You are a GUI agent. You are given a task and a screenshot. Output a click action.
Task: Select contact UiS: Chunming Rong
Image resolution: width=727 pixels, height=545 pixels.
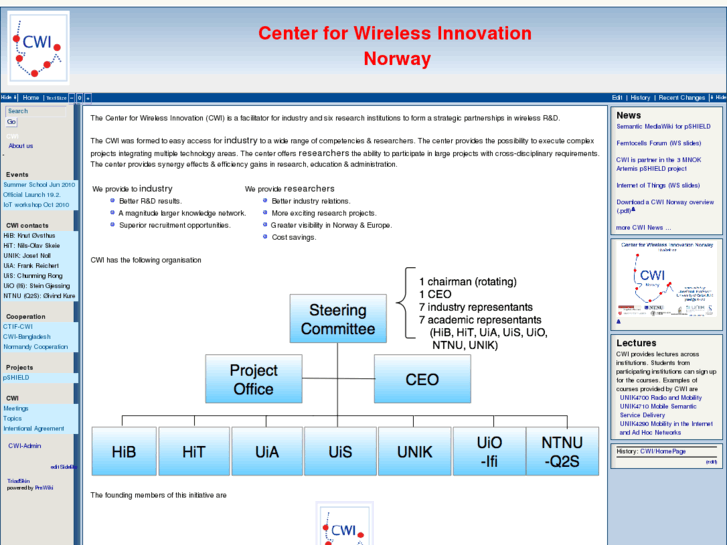33,276
